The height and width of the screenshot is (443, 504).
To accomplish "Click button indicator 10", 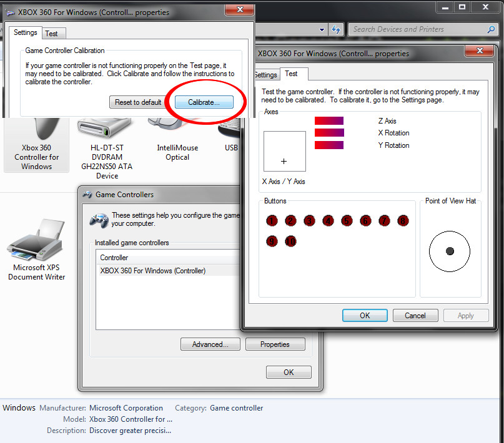I will (x=290, y=241).
